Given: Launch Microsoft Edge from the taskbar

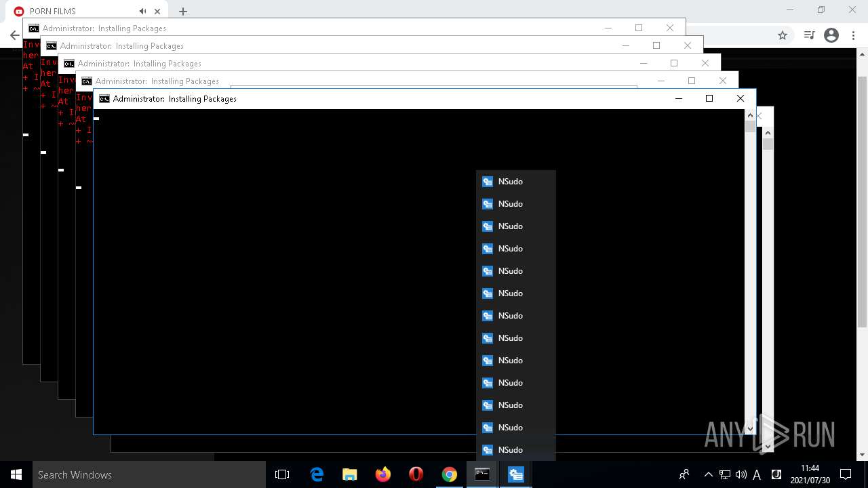Looking at the screenshot, I should point(317,474).
